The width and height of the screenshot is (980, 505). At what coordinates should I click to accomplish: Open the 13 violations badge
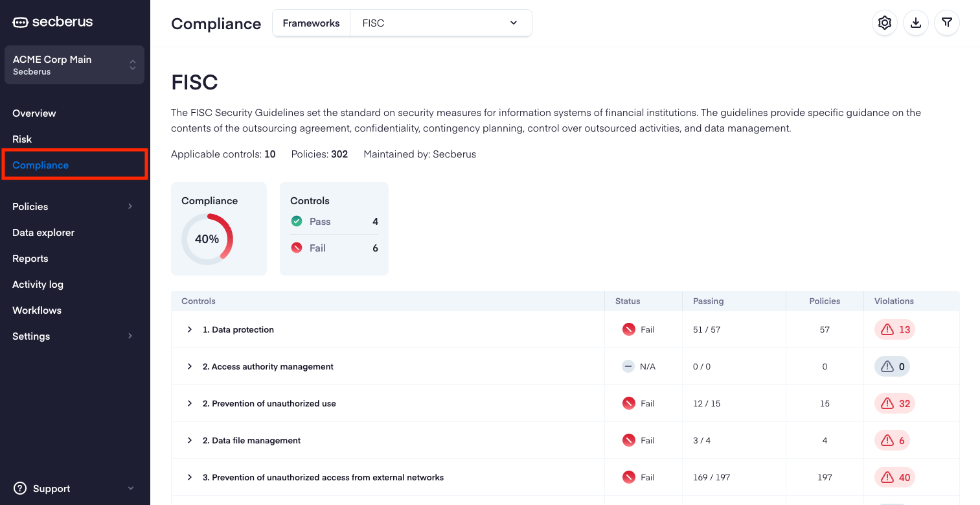coord(895,329)
